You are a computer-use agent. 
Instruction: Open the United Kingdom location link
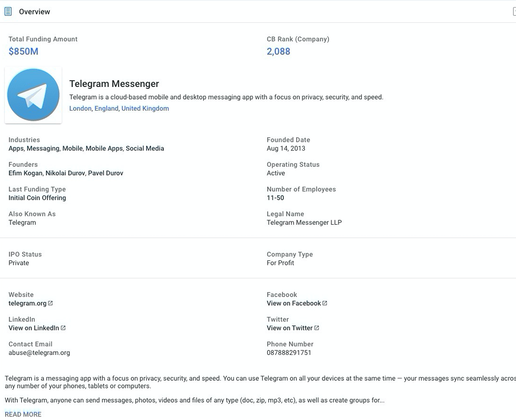[x=145, y=108]
